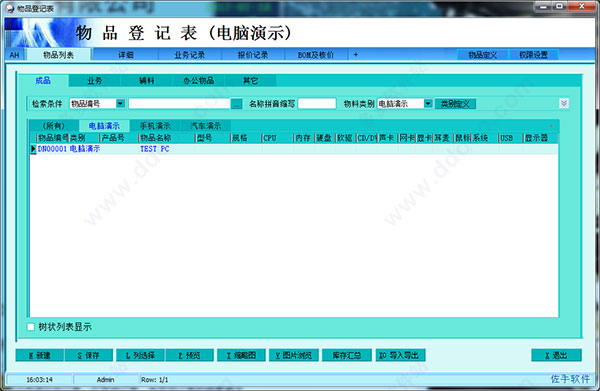Click the 类别定义 button

[455, 104]
